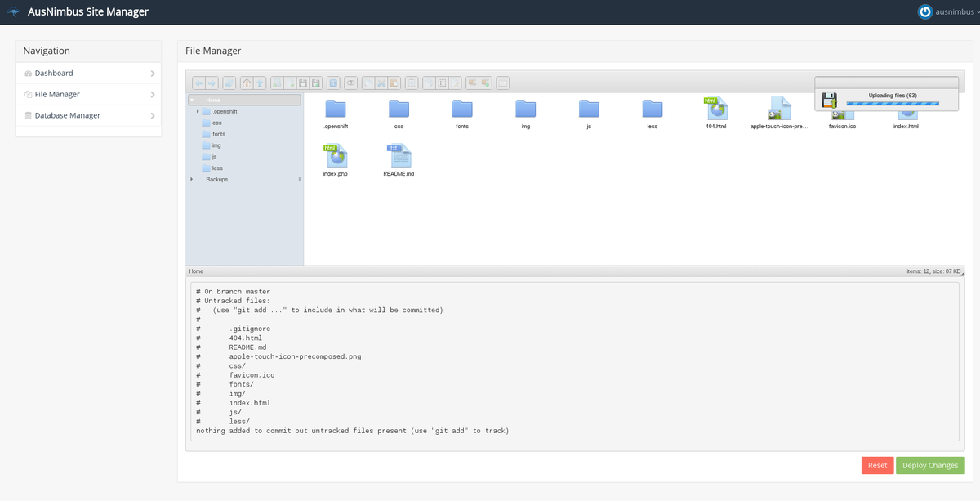The image size is (980, 501).
Task: Open Database Manager from Navigation panel
Action: 88,116
